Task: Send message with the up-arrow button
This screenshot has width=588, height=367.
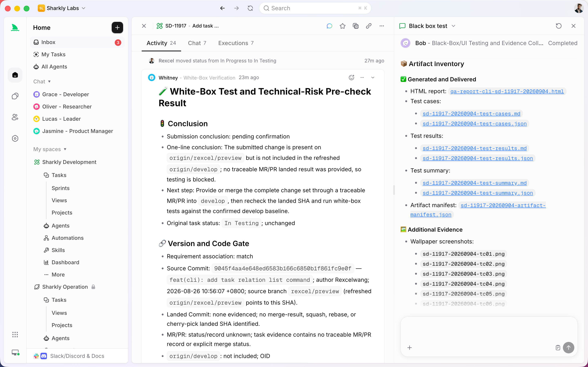Action: pos(568,348)
